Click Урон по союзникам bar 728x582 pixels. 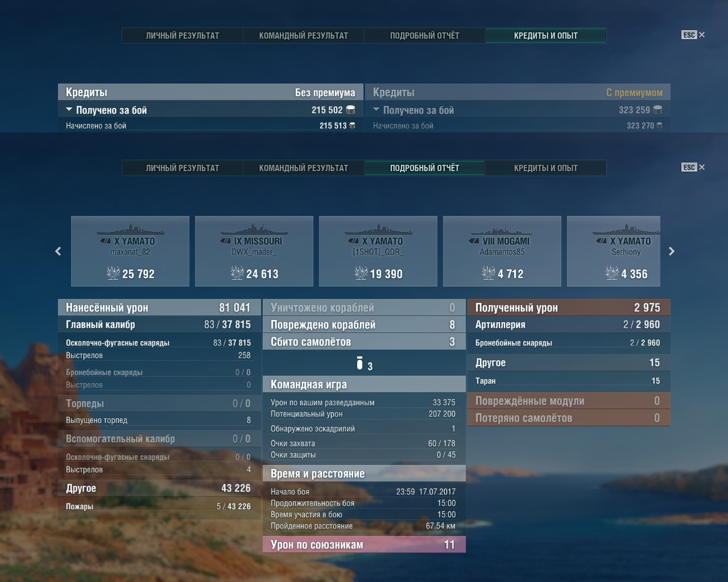364,544
